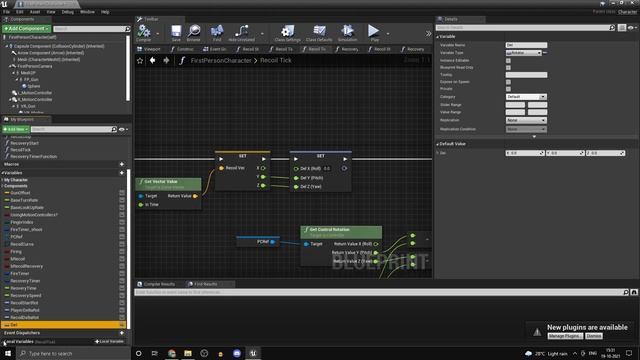
Task: Click FirstPersonCharacter breadcrumb link
Action: [x=221, y=60]
